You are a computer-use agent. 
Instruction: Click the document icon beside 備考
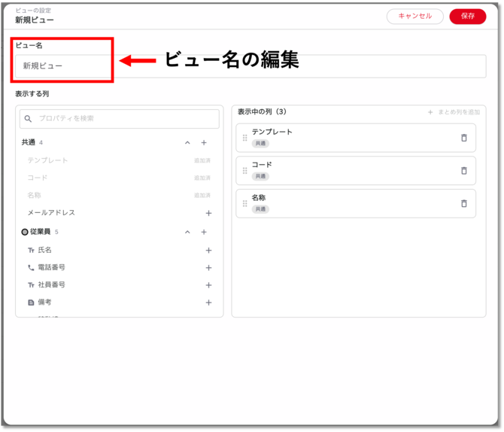31,303
